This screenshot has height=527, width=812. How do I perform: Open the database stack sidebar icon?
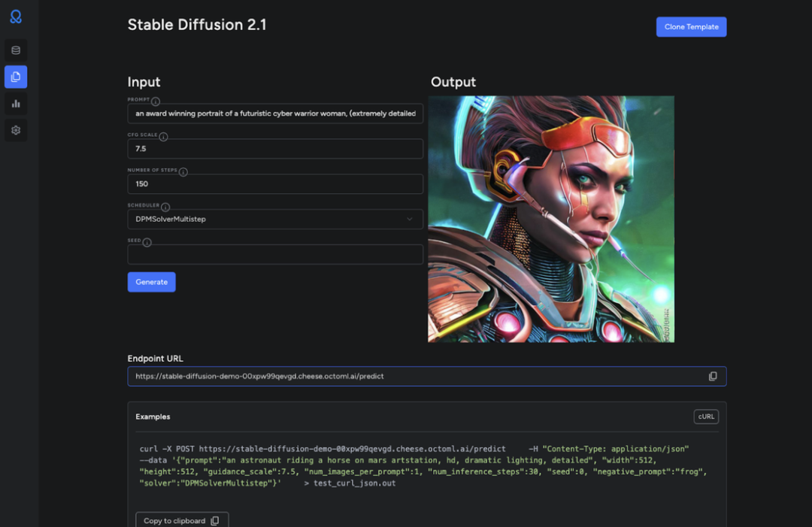(x=16, y=50)
